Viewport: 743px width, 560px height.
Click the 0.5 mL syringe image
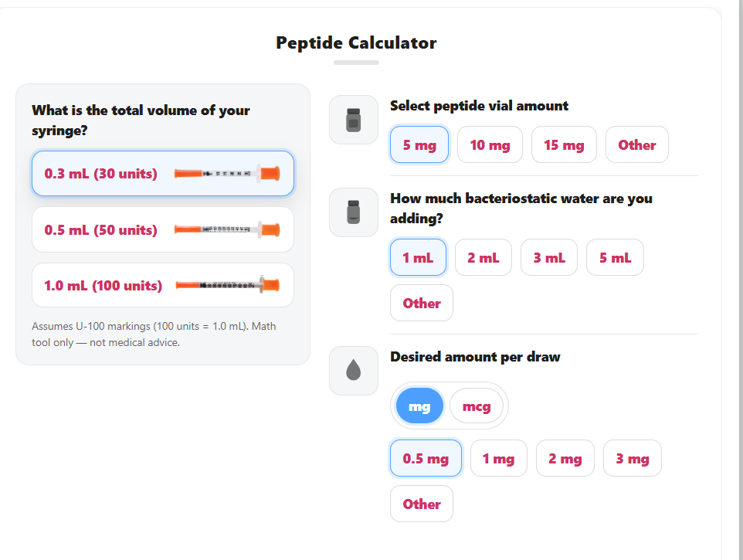[227, 229]
